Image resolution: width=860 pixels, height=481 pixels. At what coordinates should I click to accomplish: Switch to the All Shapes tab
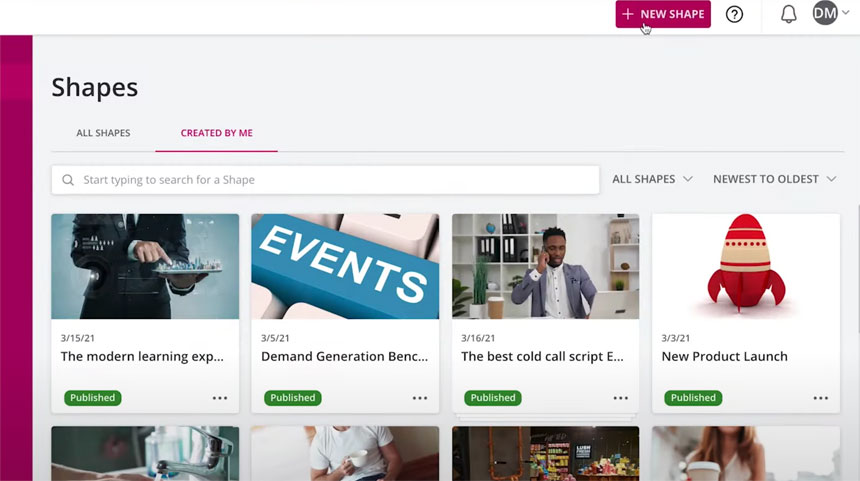coord(103,133)
